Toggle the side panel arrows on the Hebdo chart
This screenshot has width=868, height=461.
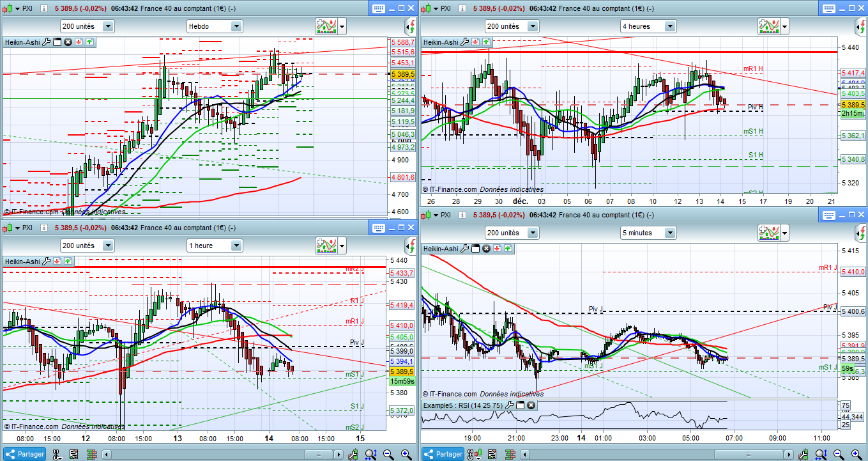tap(409, 26)
